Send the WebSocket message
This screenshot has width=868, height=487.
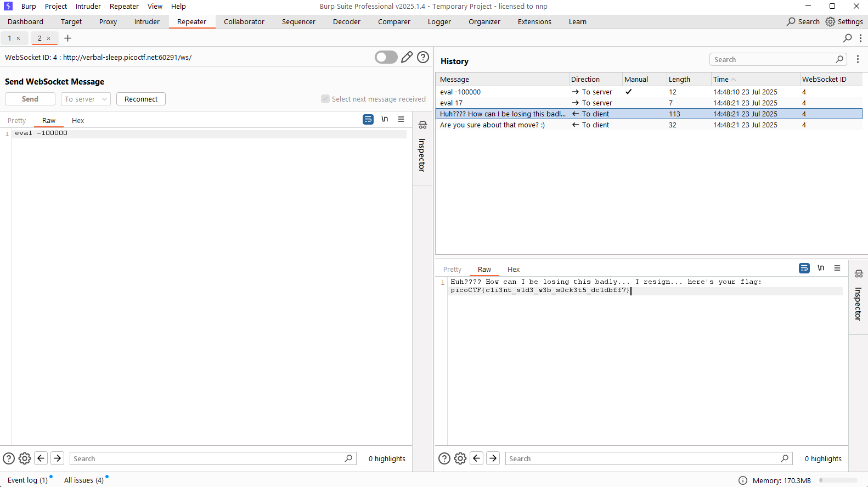[30, 99]
